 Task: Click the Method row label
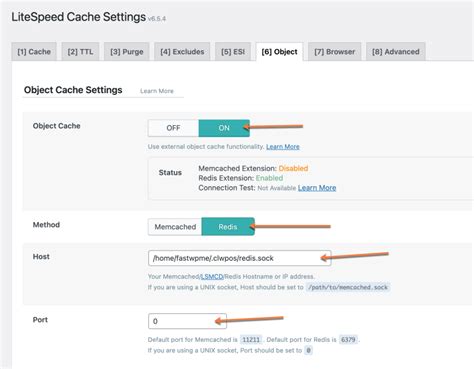(x=46, y=225)
